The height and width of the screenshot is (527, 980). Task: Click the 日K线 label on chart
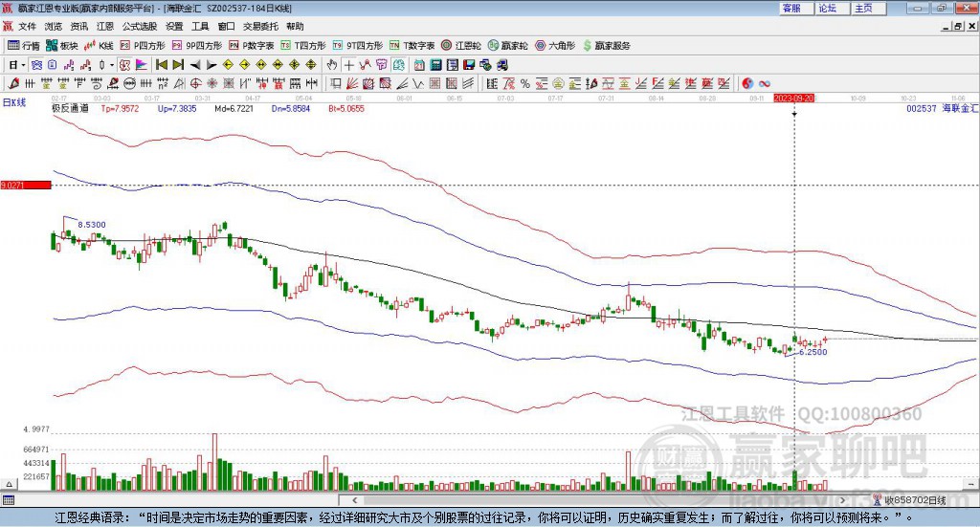coord(14,102)
